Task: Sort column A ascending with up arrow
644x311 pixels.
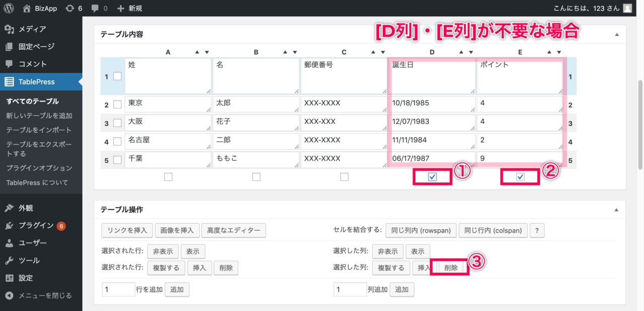Action: [197, 52]
